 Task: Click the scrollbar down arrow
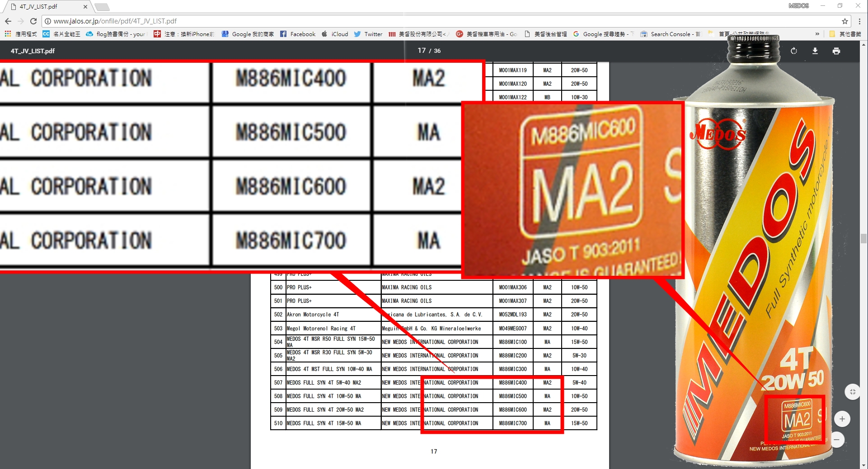click(x=864, y=465)
